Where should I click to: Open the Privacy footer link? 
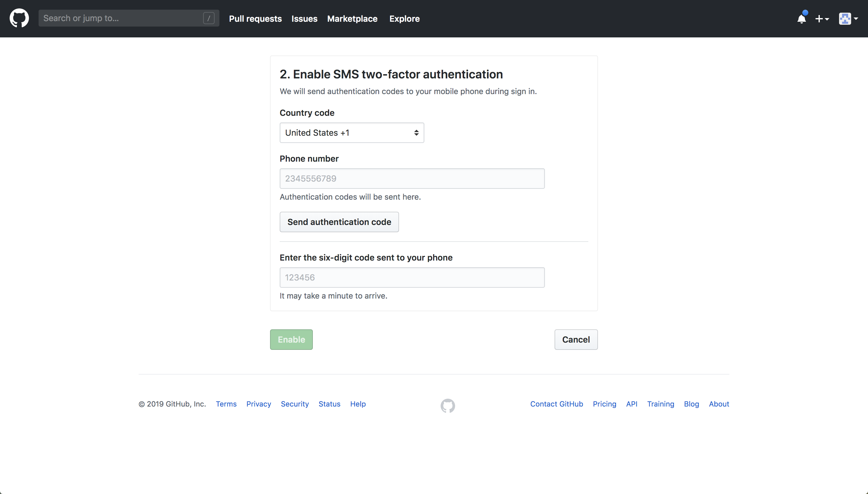coord(259,404)
